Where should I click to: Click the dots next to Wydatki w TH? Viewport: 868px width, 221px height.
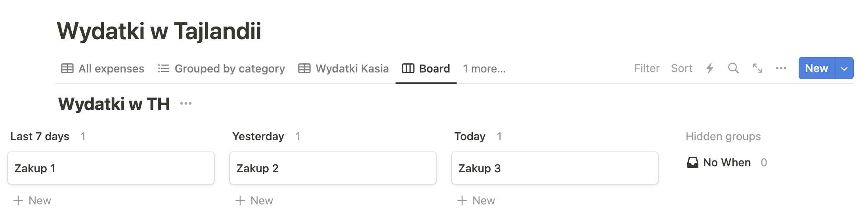coord(186,104)
